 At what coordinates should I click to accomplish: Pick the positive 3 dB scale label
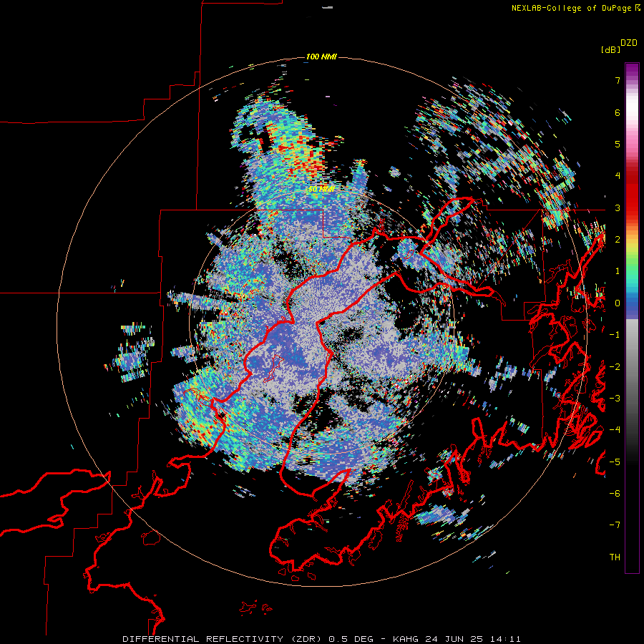tap(618, 208)
